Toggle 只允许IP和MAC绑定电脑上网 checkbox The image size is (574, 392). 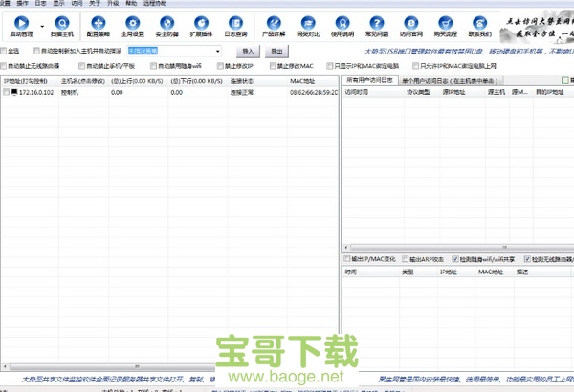[x=415, y=66]
